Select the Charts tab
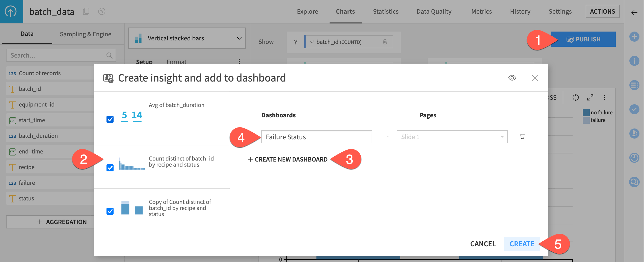The height and width of the screenshot is (262, 644). pos(345,11)
